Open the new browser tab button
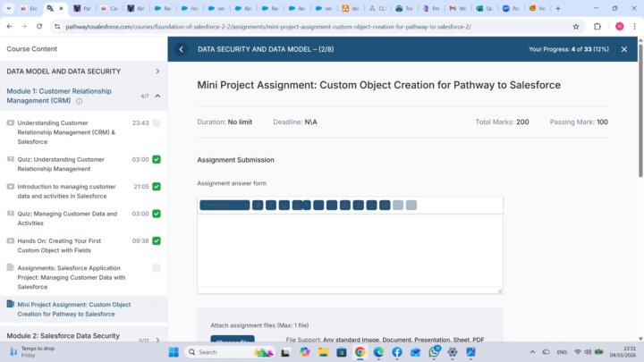The width and height of the screenshot is (644, 362). point(558,8)
